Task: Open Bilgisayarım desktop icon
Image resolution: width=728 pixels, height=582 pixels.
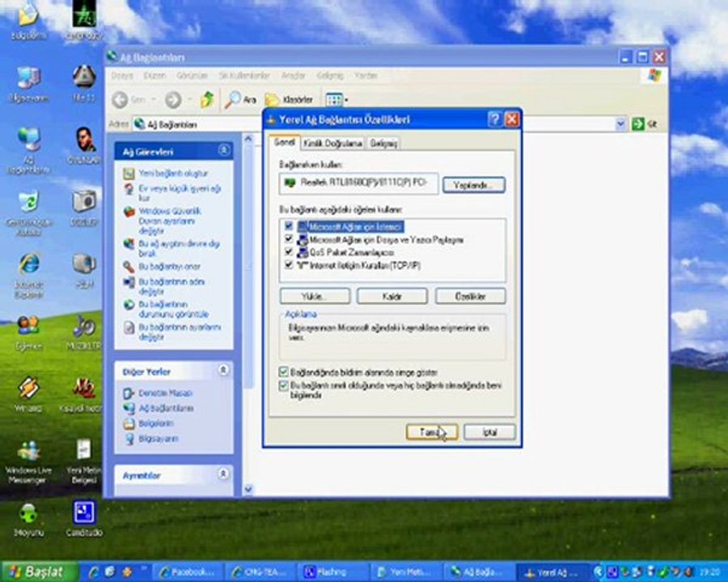Action: coord(28,83)
